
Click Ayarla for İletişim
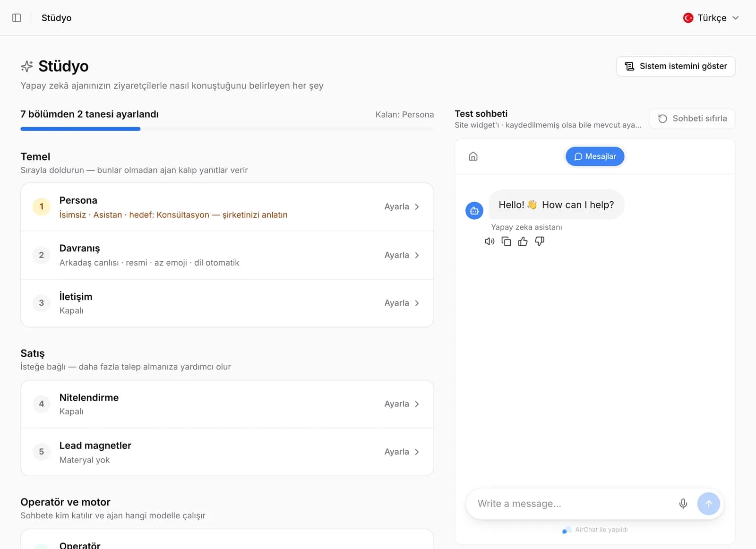pyautogui.click(x=402, y=303)
